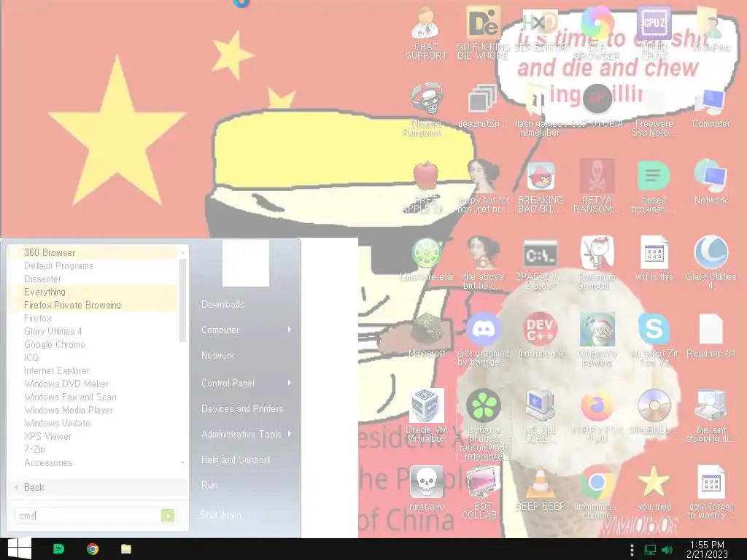
Task: Open the Read me.txt file icon
Action: click(x=711, y=335)
